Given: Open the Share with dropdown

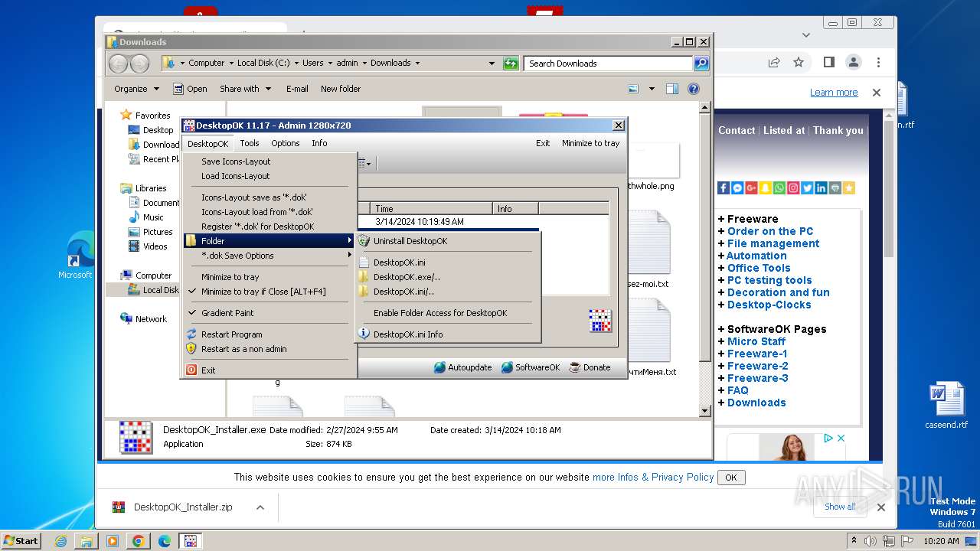Looking at the screenshot, I should pyautogui.click(x=245, y=89).
